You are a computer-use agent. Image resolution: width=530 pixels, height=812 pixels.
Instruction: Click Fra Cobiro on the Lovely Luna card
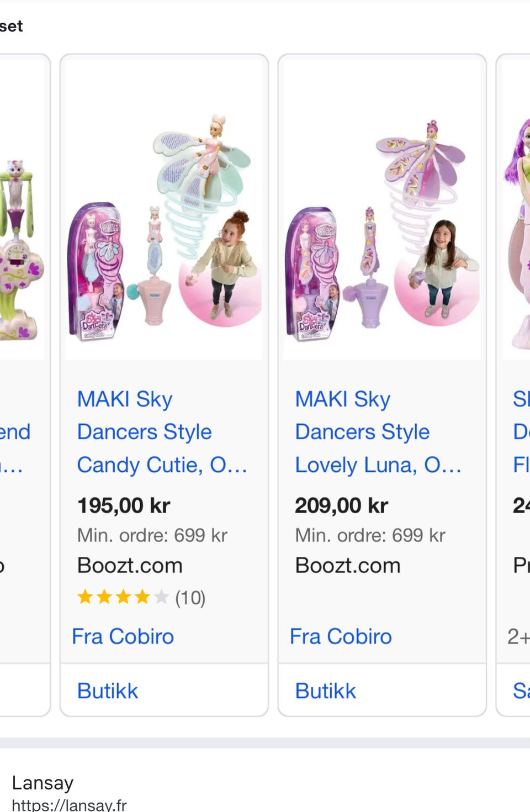click(x=341, y=636)
